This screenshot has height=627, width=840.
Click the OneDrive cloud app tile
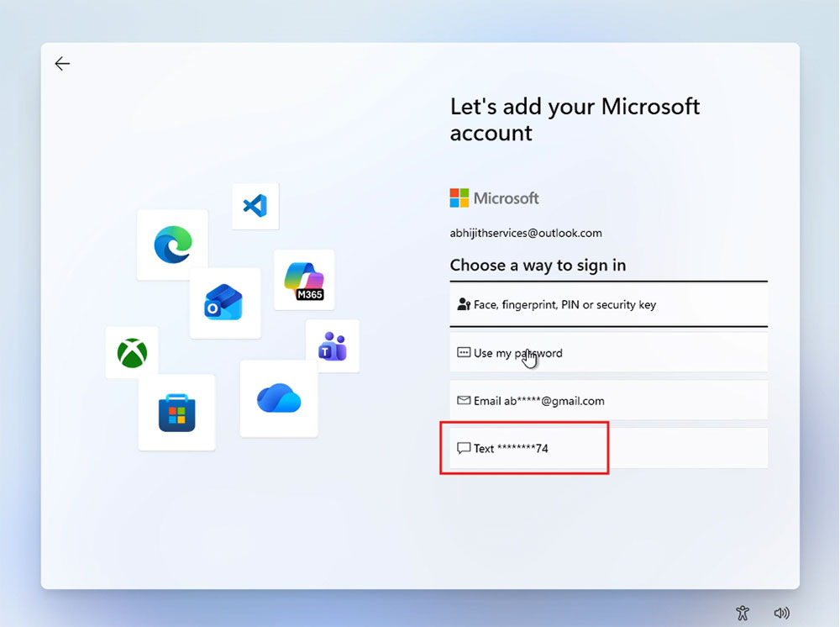click(x=279, y=398)
